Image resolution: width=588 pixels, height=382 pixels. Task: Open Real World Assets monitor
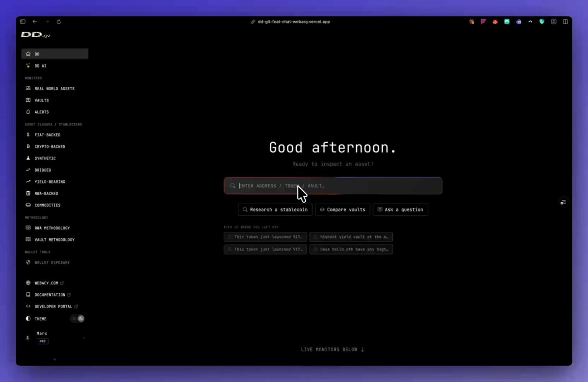[55, 88]
